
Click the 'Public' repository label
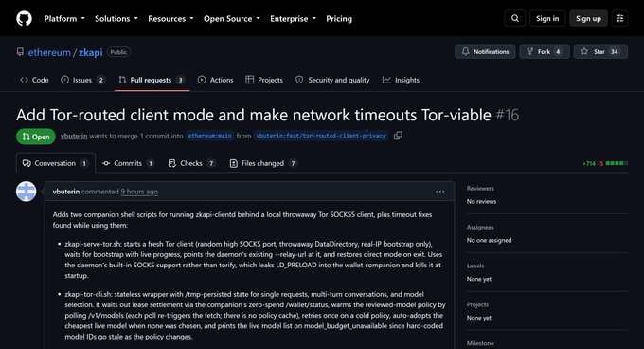pyautogui.click(x=118, y=52)
